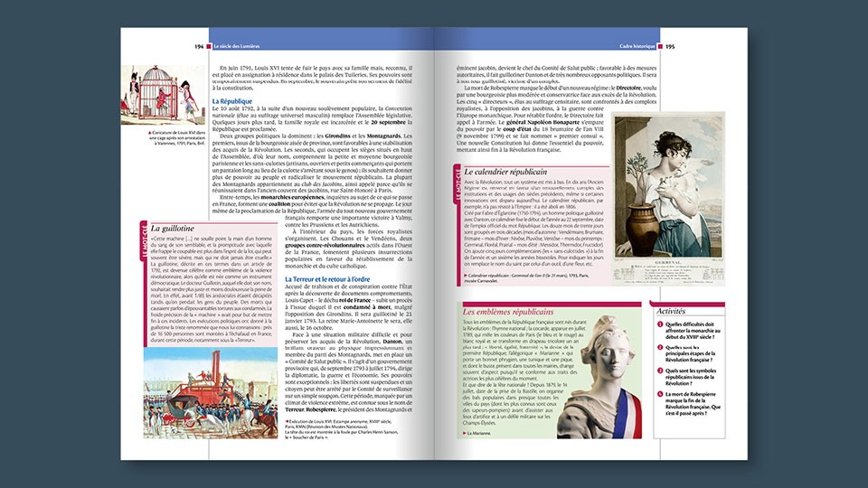868x488 pixels.
Task: Click the "La guillotine" box title
Action: pos(172,228)
